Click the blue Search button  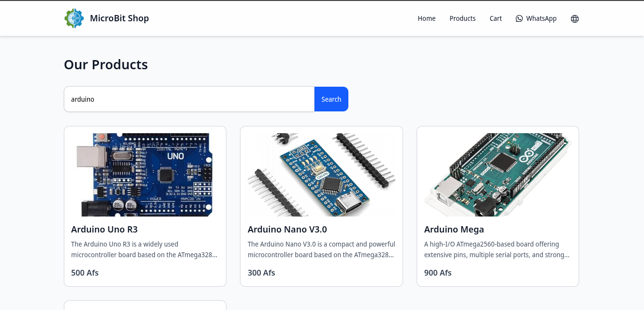(x=331, y=99)
